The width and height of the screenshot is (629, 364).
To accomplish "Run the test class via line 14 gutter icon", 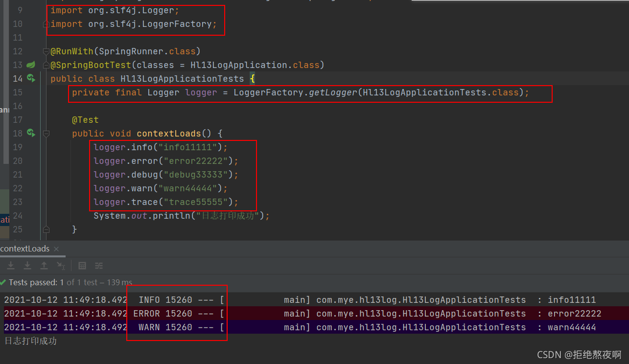I will pyautogui.click(x=31, y=78).
